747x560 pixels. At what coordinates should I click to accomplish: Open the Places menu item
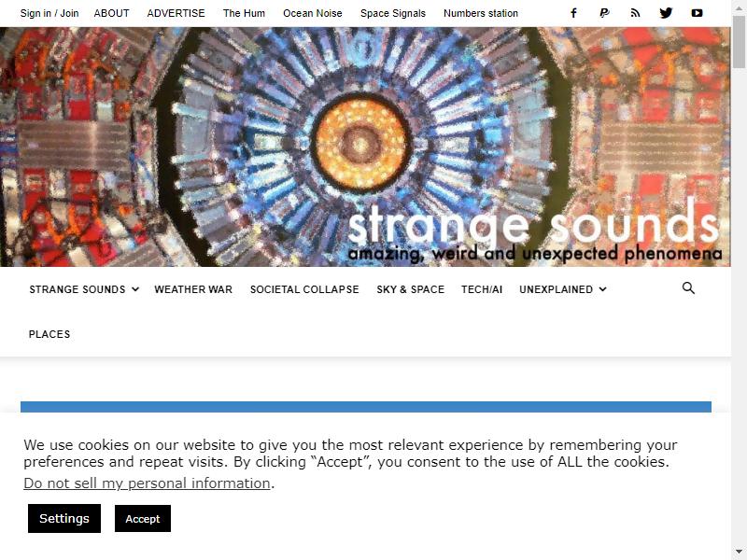point(49,334)
